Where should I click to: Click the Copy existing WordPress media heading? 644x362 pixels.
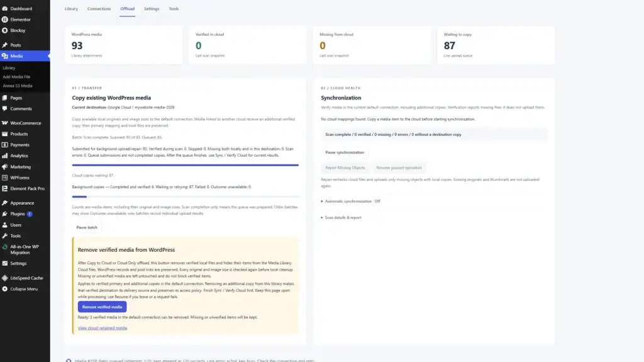pos(111,98)
